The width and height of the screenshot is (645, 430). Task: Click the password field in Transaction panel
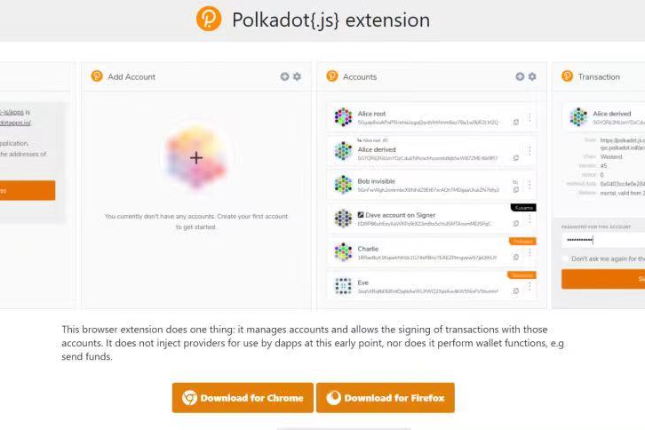[603, 240]
